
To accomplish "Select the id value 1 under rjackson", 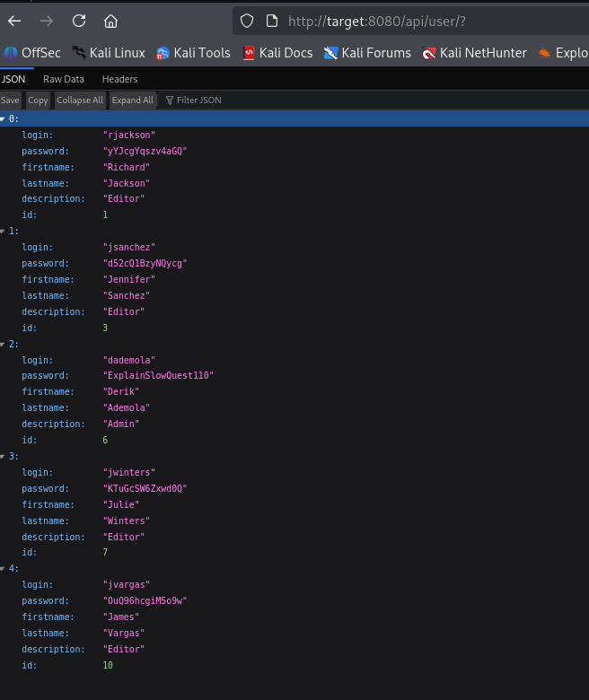I will (x=105, y=214).
